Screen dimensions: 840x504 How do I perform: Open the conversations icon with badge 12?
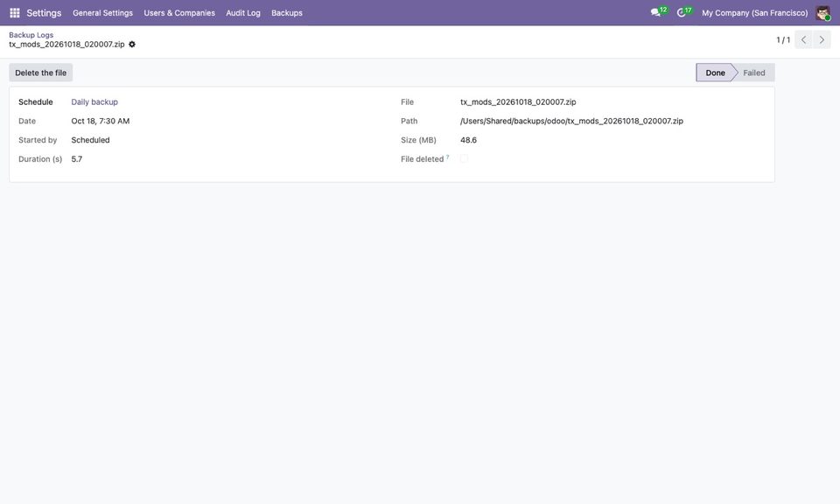pyautogui.click(x=658, y=11)
